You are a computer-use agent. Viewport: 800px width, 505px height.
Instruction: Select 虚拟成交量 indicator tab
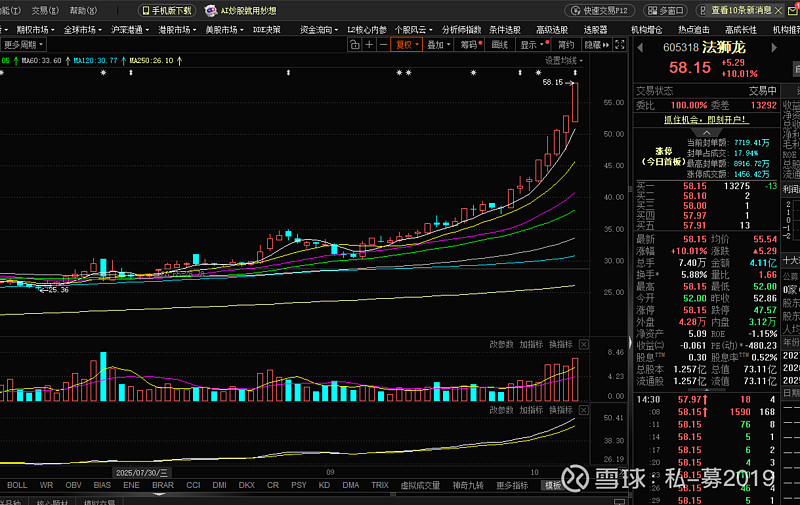420,485
